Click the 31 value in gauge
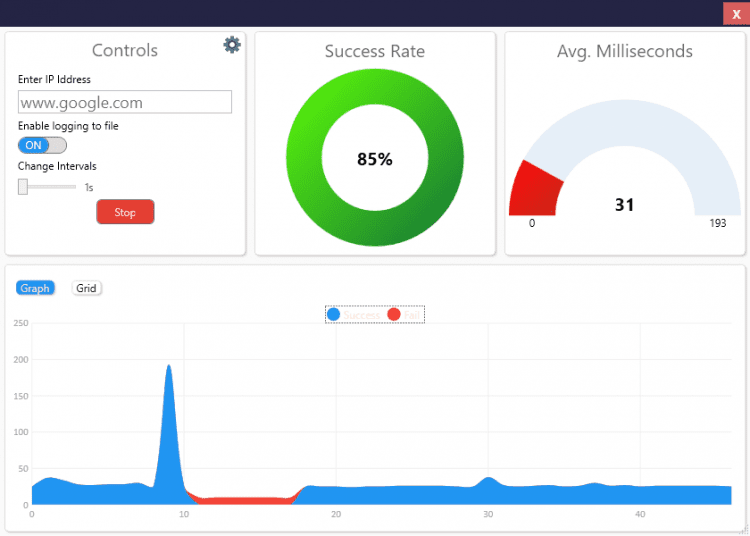The height and width of the screenshot is (536, 750). [624, 205]
